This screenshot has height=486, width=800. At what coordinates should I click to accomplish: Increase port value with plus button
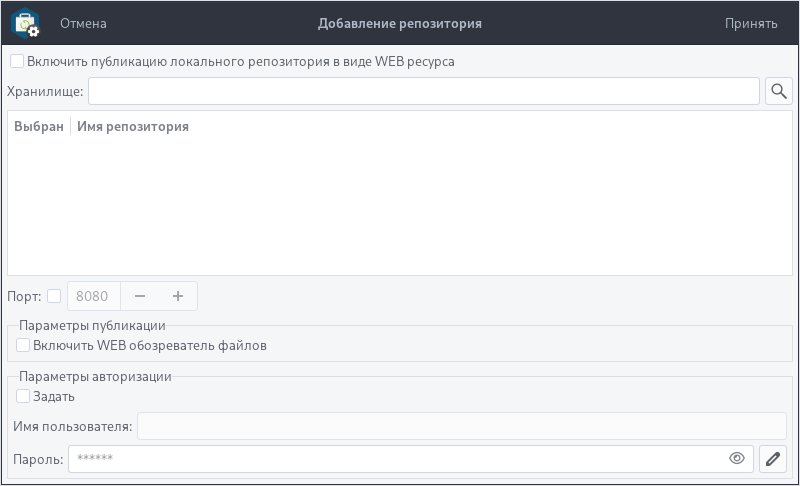tap(178, 296)
